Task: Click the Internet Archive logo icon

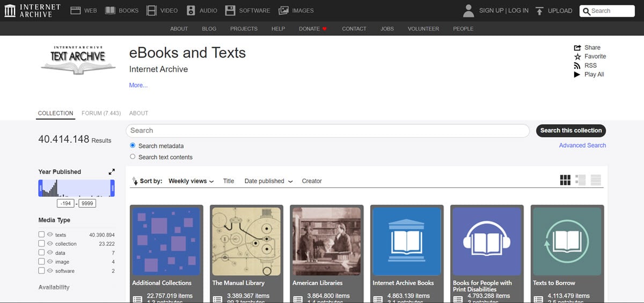Action: (10, 10)
